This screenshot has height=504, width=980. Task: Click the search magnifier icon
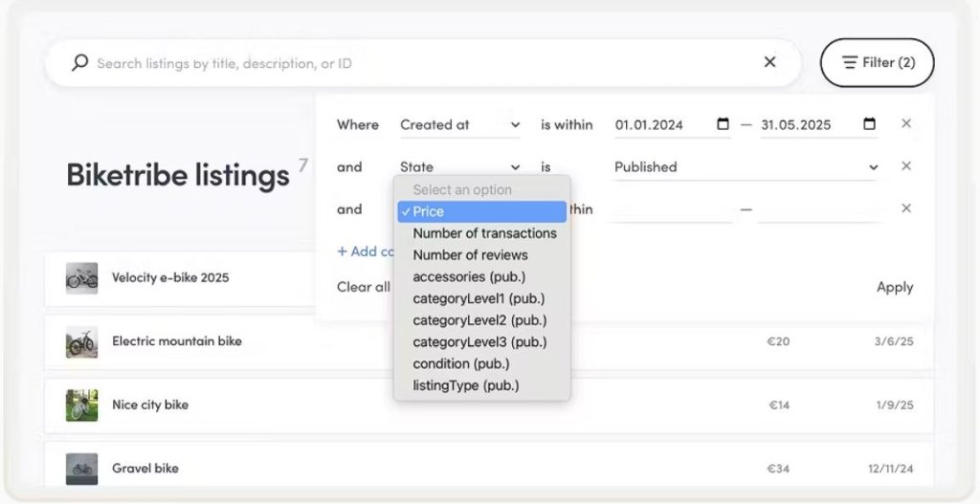tap(80, 62)
